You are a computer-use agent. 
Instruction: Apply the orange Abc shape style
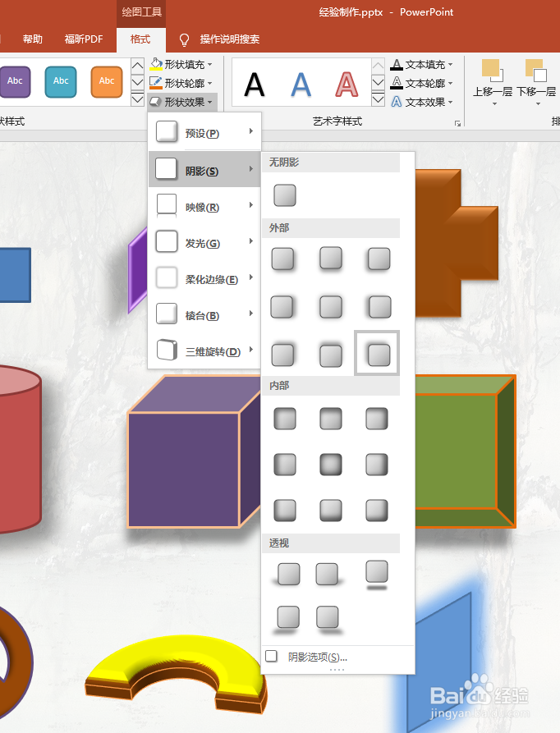pos(107,82)
